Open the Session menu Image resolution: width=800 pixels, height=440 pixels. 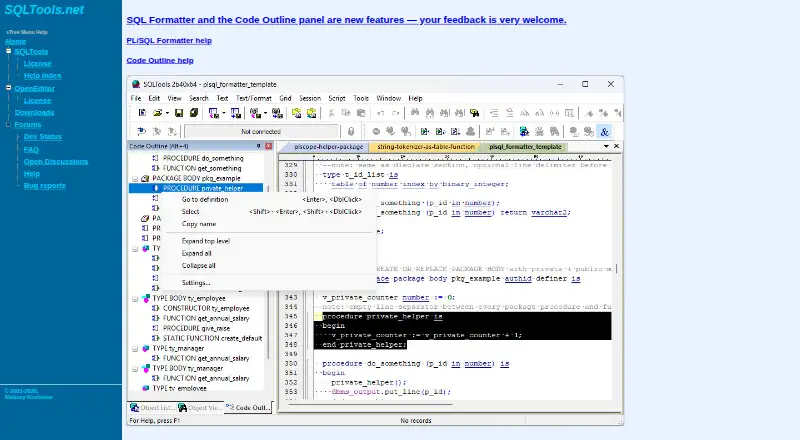tap(310, 98)
